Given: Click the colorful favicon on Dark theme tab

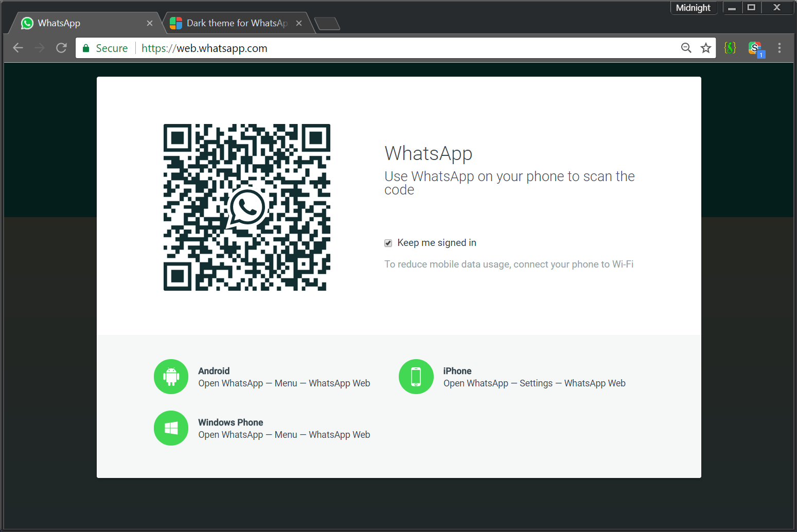Looking at the screenshot, I should [176, 23].
